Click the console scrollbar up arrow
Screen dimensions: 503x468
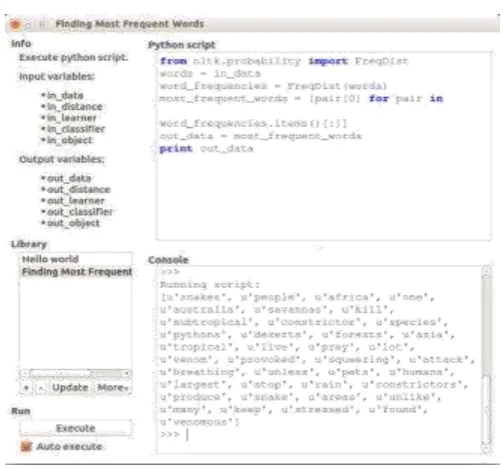[x=487, y=270]
